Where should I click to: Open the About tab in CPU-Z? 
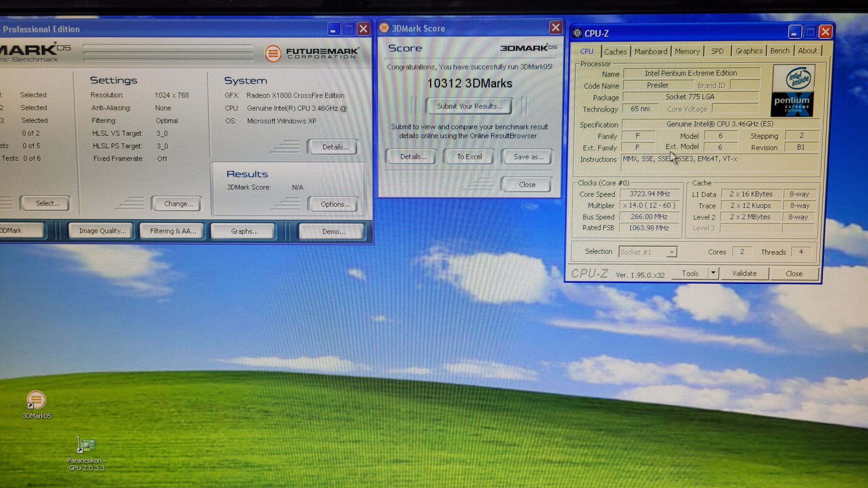coord(807,51)
